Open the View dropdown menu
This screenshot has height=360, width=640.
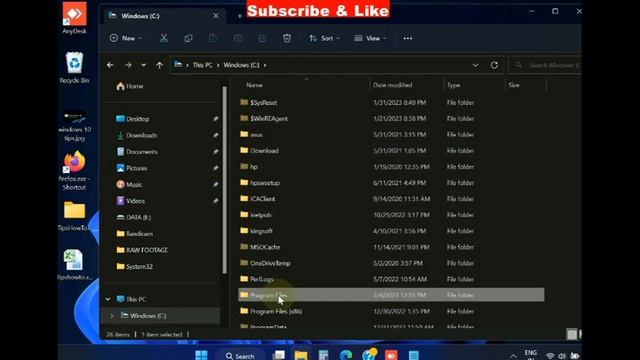pyautogui.click(x=370, y=38)
